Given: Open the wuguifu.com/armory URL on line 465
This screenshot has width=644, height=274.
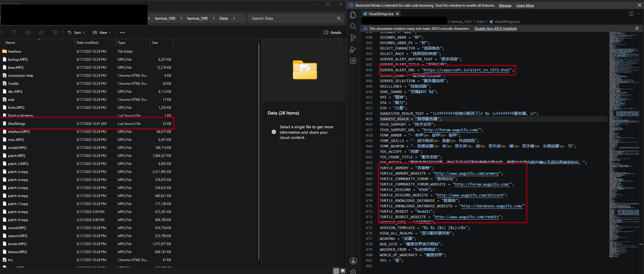Looking at the screenshot, I should tap(467, 173).
